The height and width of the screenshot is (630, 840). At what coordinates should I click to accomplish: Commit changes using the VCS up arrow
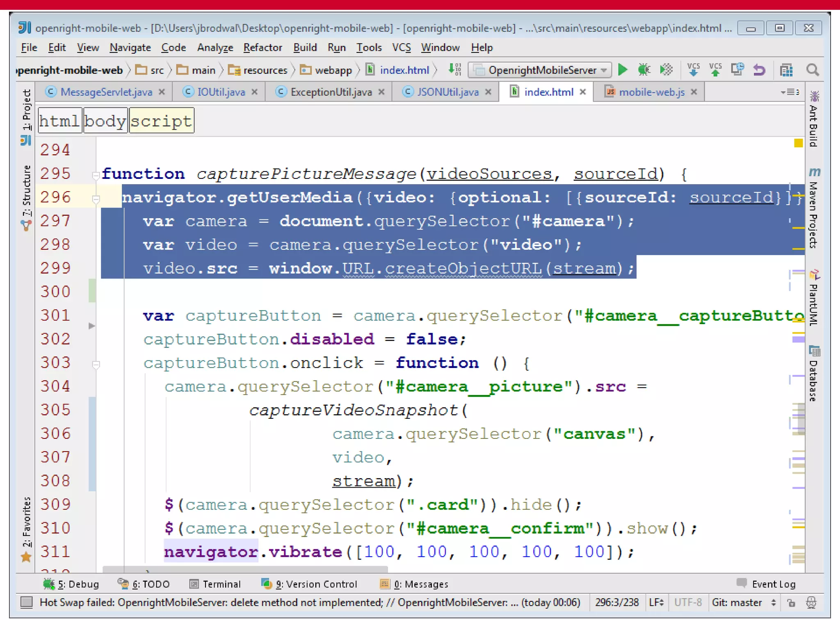click(715, 70)
